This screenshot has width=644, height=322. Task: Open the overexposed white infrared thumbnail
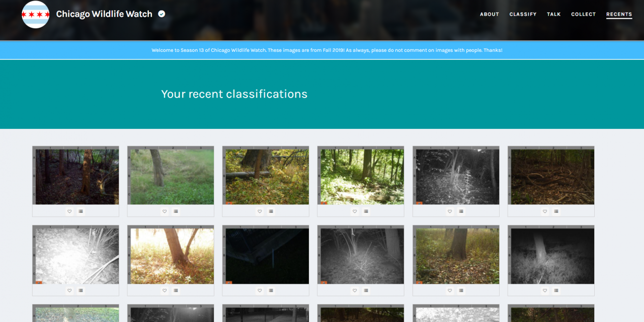pos(75,255)
